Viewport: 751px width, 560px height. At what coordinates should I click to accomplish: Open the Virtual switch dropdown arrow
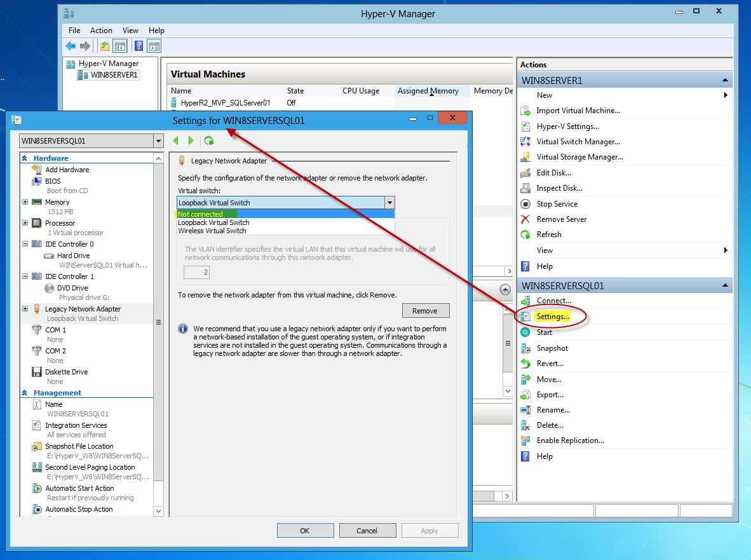coord(390,203)
